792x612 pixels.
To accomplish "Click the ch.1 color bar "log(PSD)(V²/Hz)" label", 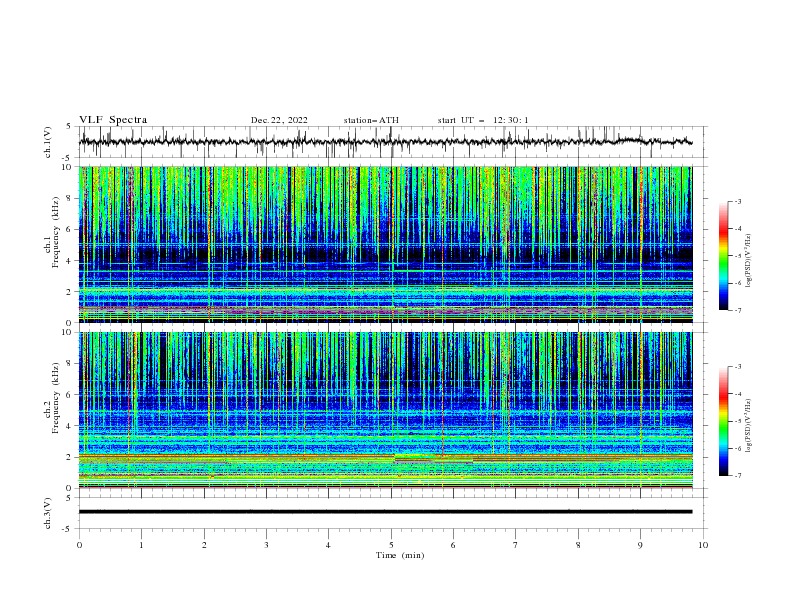I will pyautogui.click(x=748, y=261).
